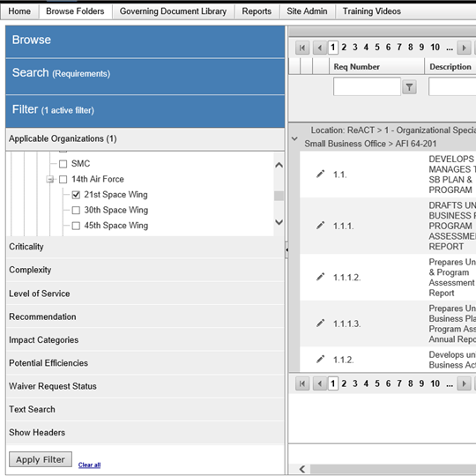Image resolution: width=476 pixels, height=476 pixels.
Task: Check the 14th Air Force checkbox
Action: point(63,180)
